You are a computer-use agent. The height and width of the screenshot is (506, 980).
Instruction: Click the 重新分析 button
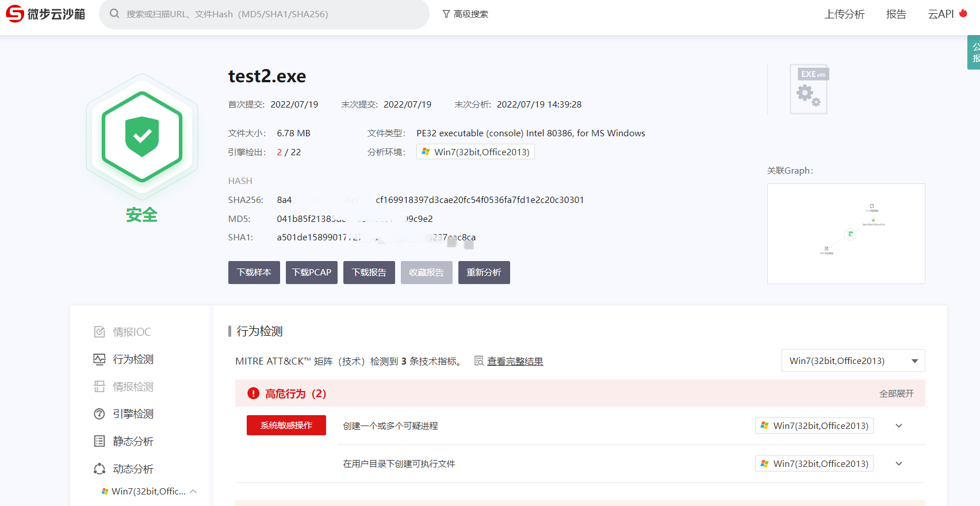tap(484, 273)
